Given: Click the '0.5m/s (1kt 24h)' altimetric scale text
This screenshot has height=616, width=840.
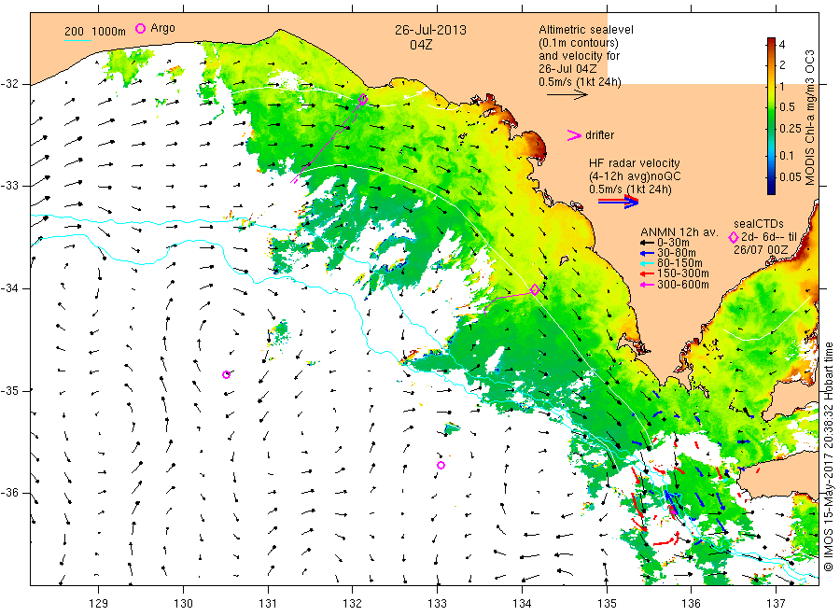Looking at the screenshot, I should click(x=581, y=82).
